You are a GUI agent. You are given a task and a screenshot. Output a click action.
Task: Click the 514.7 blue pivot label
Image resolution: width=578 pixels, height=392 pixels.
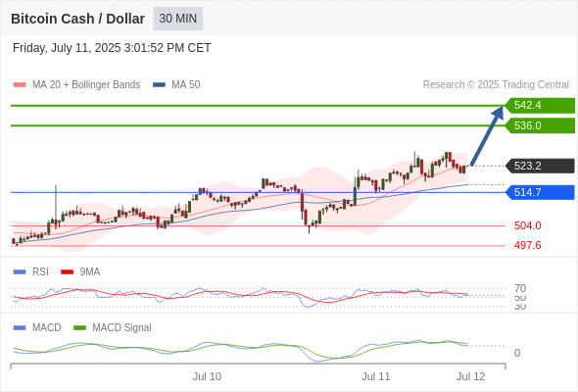[x=540, y=192]
